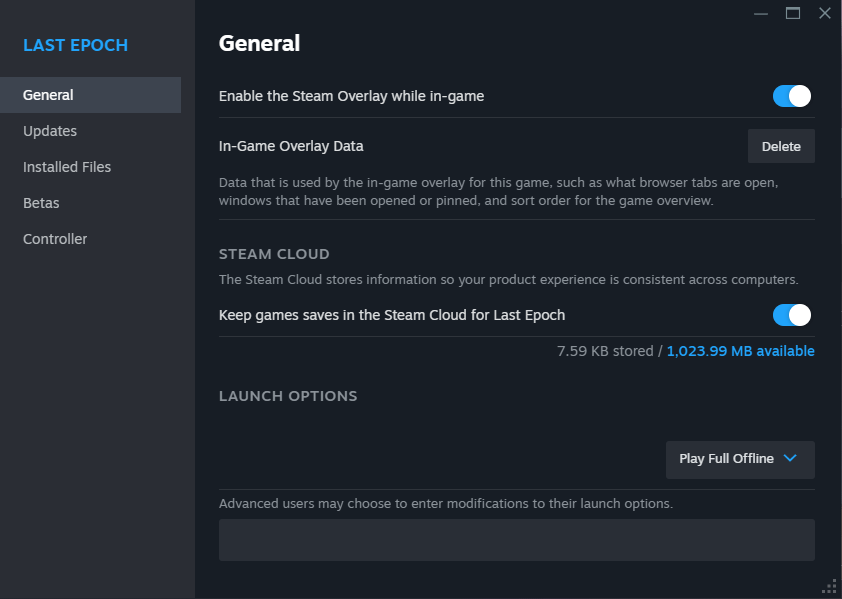Enable Keep games saves in the Steam Cloud
The image size is (842, 599).
click(790, 314)
